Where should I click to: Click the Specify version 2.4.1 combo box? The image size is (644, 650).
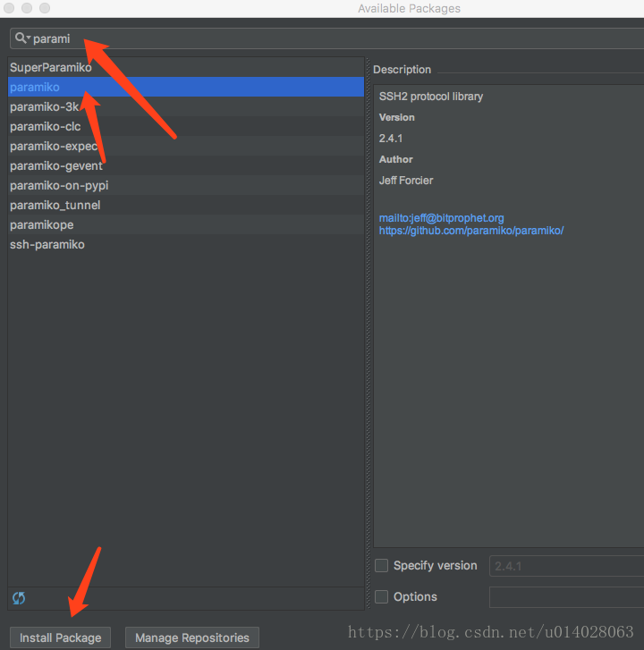coord(566,566)
